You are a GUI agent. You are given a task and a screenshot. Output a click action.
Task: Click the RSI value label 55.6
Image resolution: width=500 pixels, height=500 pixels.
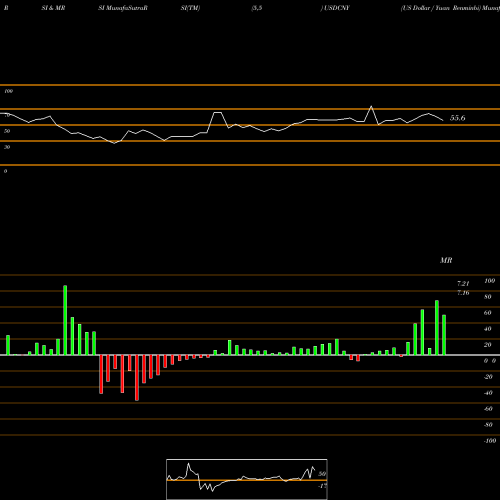[457, 118]
